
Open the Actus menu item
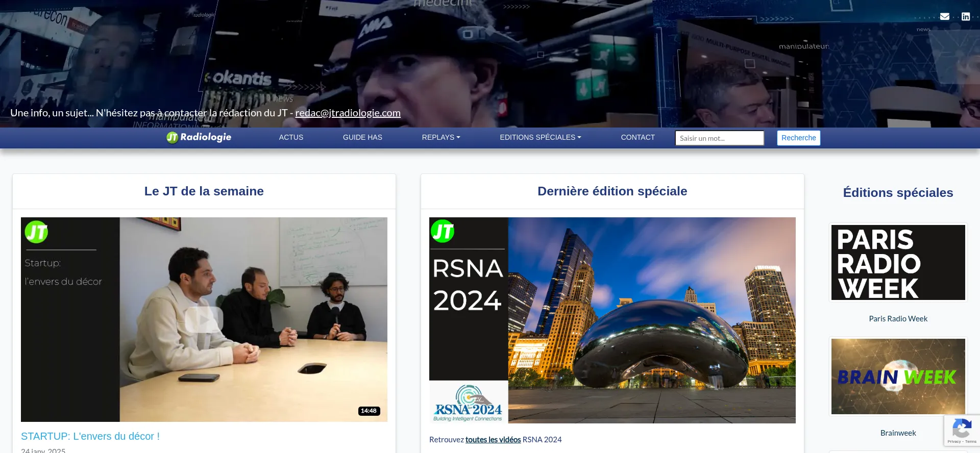291,137
